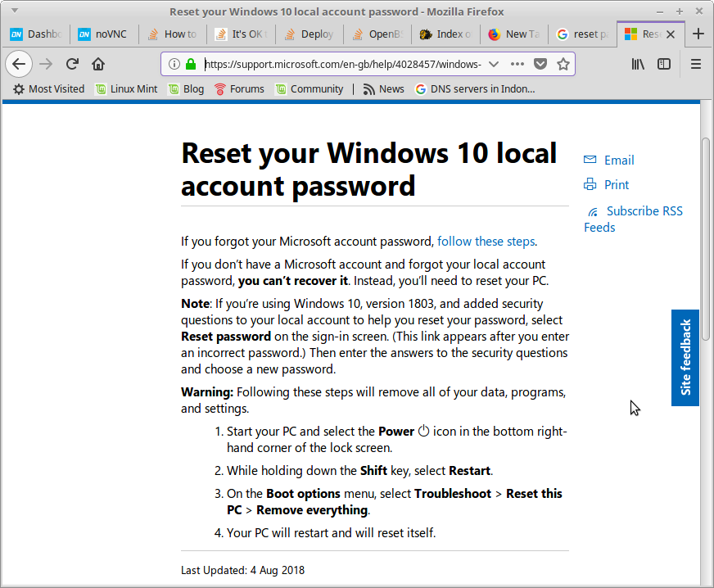The width and height of the screenshot is (714, 588).
Task: Open the Linux Mint bookmark
Action: click(126, 89)
